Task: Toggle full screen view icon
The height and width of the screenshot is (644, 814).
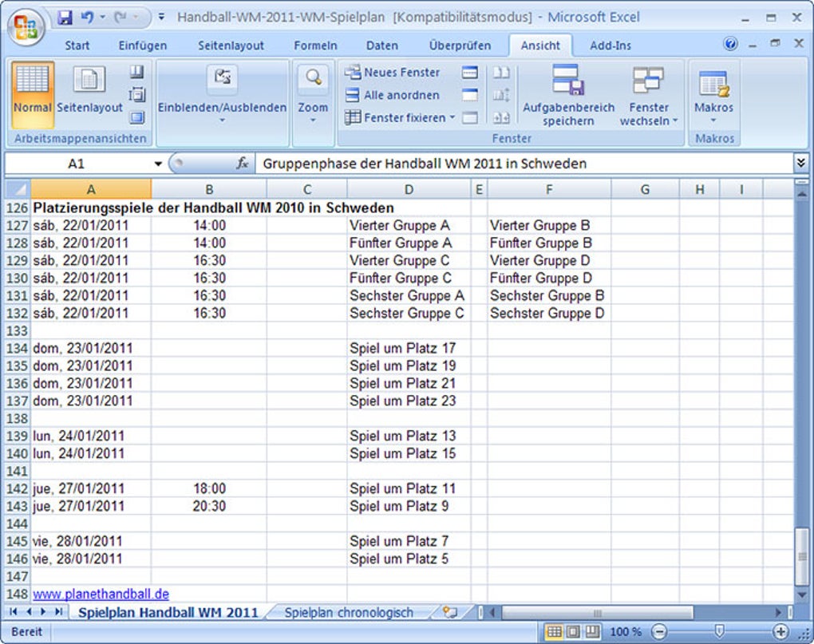Action: pos(136,118)
